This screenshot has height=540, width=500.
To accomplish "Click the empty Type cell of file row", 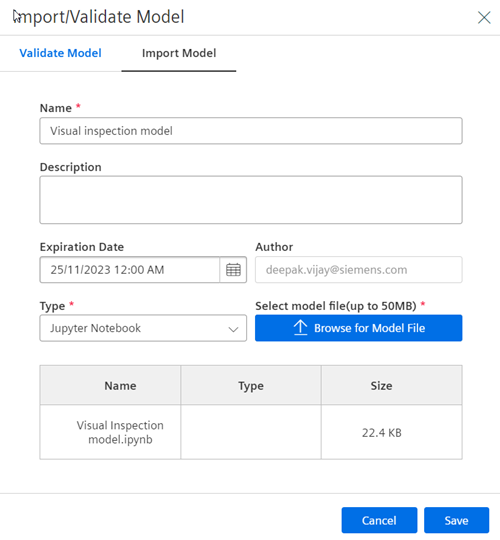I will point(251,432).
